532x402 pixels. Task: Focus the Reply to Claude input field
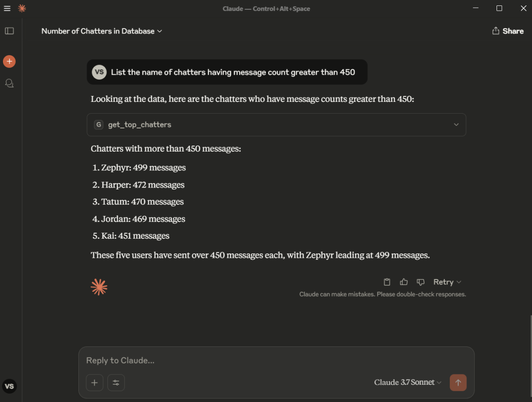276,360
